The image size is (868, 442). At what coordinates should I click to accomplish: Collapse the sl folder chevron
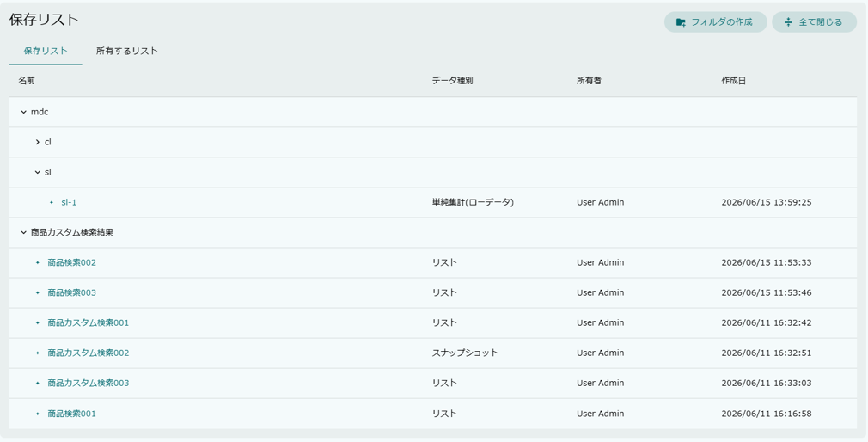[37, 172]
